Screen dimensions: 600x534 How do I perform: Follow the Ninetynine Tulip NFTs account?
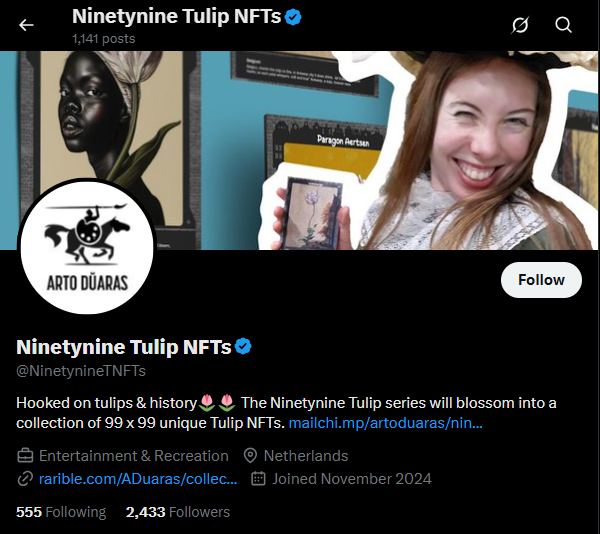click(541, 280)
